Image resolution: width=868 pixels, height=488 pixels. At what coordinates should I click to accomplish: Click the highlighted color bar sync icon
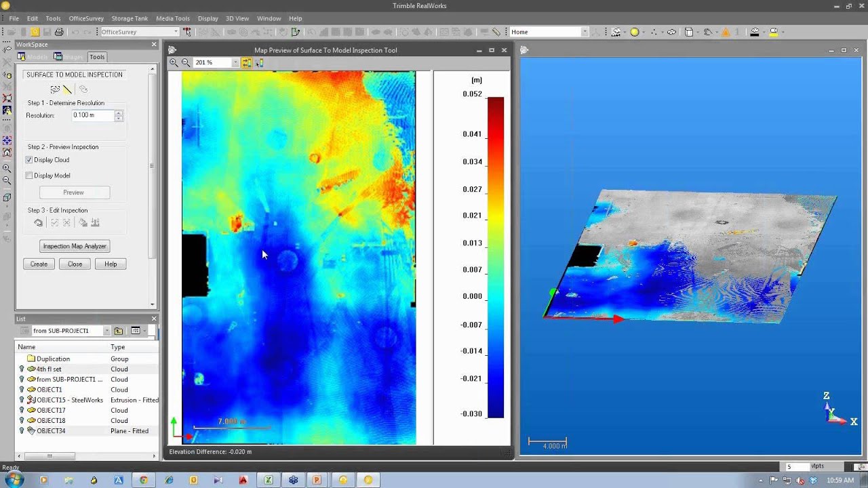(247, 62)
